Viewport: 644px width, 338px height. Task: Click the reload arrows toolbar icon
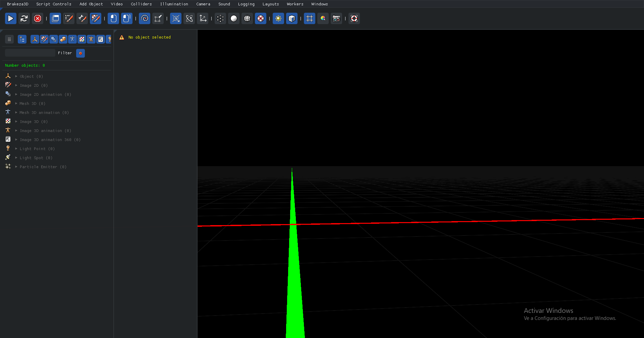(x=24, y=18)
